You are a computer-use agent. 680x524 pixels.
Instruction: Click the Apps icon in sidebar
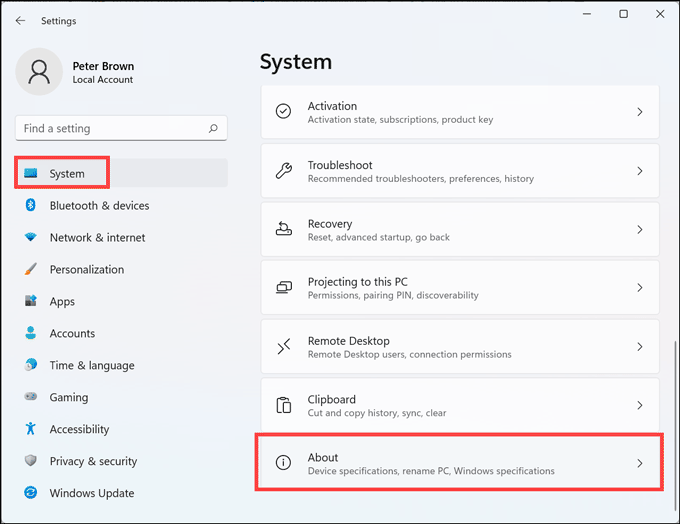pyautogui.click(x=30, y=301)
